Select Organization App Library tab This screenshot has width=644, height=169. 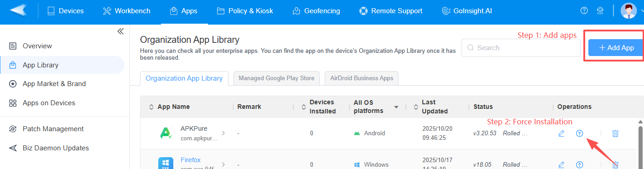(184, 78)
